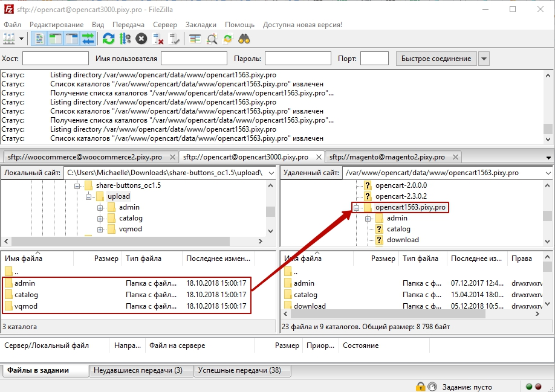Select download folder in remote tree
The image size is (555, 392).
[x=403, y=240]
